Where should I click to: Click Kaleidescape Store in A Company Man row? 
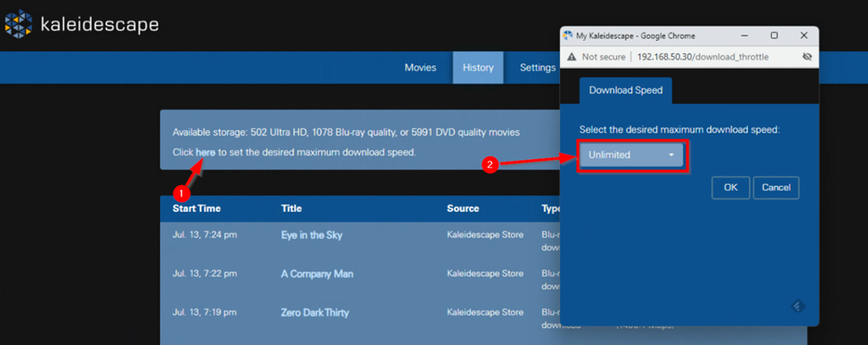click(x=485, y=274)
